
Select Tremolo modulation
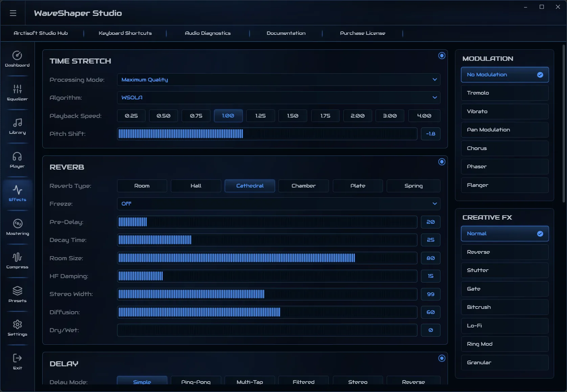coord(505,93)
